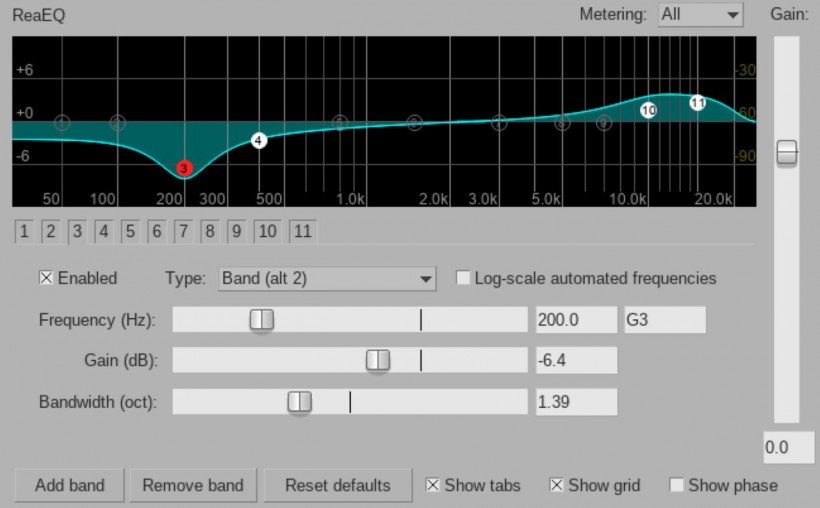Viewport: 820px width, 508px height.
Task: Click Reset defaults button
Action: click(337, 485)
